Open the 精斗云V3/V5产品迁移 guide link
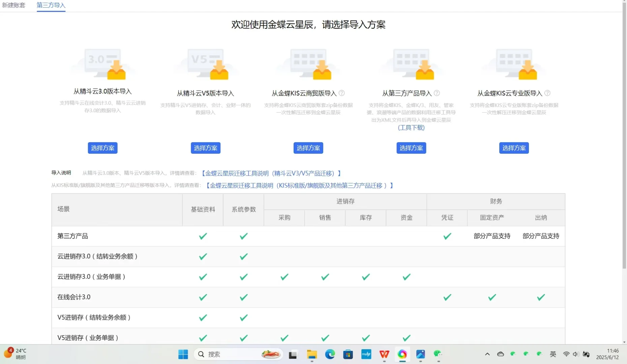The height and width of the screenshot is (364, 627). click(x=271, y=173)
